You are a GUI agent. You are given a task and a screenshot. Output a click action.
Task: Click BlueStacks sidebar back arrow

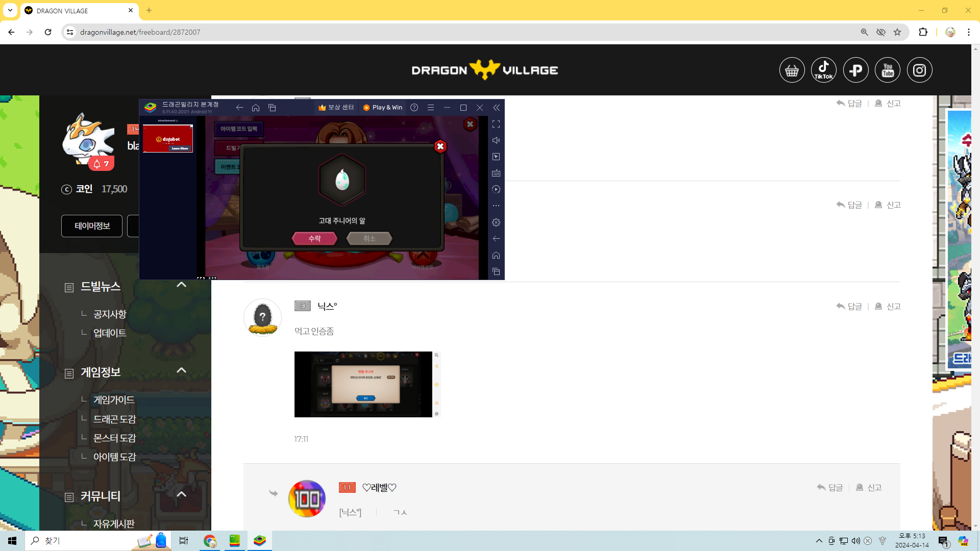496,239
